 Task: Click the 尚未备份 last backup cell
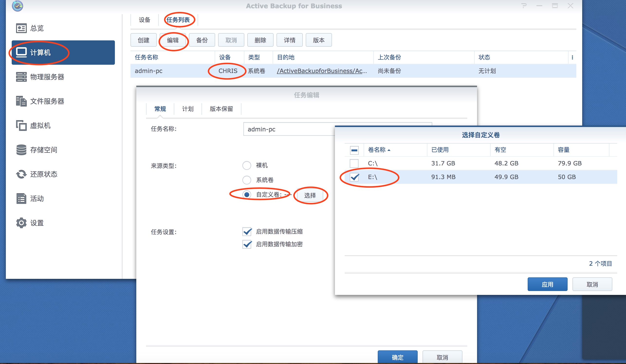tap(389, 71)
